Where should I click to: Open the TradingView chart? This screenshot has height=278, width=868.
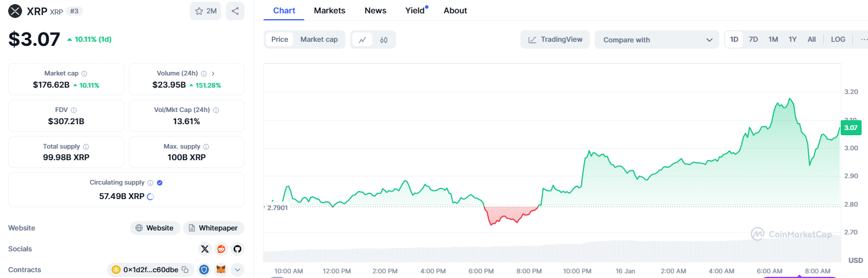(x=555, y=39)
